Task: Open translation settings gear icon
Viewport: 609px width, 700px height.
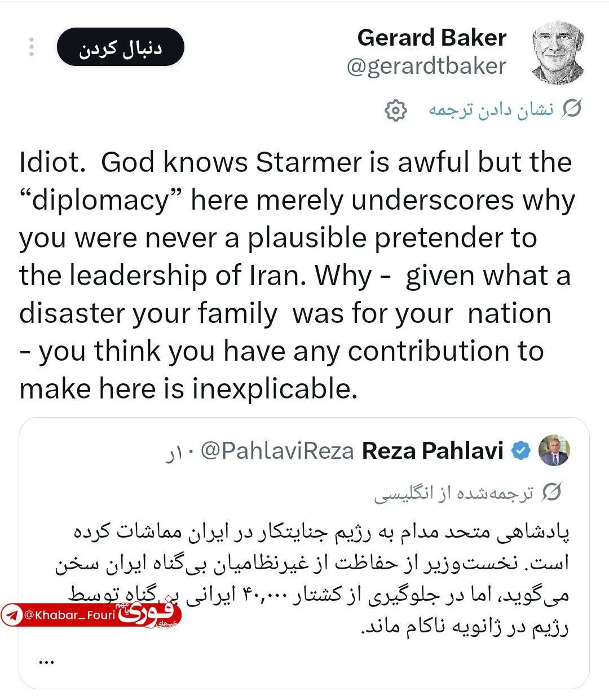Action: [x=395, y=110]
